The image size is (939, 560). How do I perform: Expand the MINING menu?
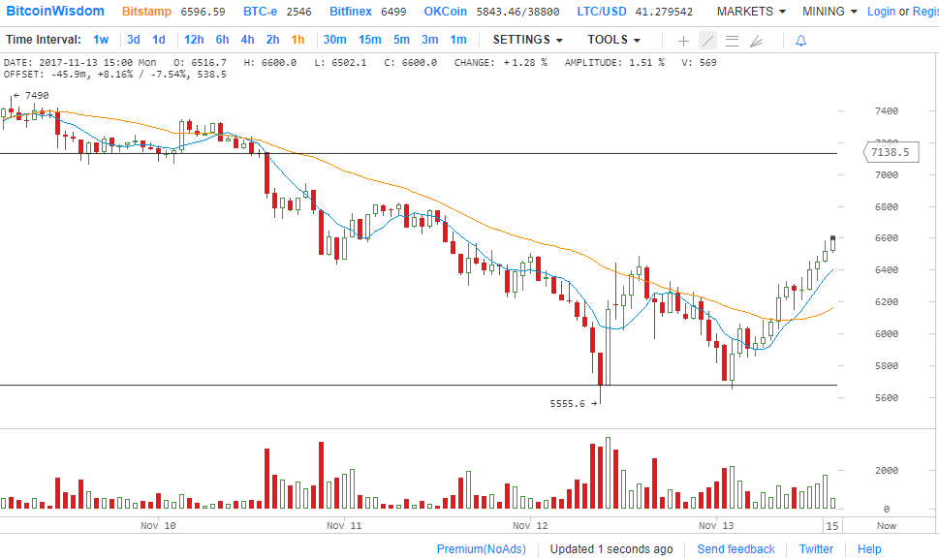point(829,12)
